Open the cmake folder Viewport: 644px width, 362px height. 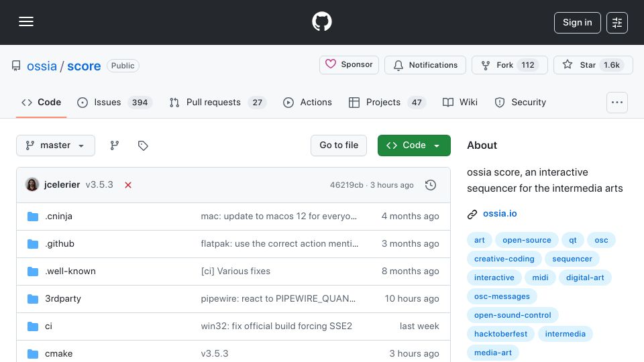click(59, 354)
